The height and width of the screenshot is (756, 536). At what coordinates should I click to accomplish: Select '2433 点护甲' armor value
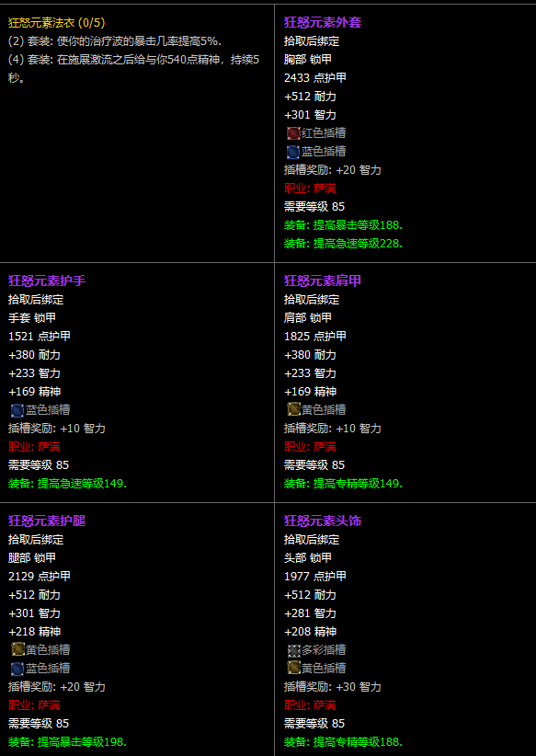tap(314, 77)
